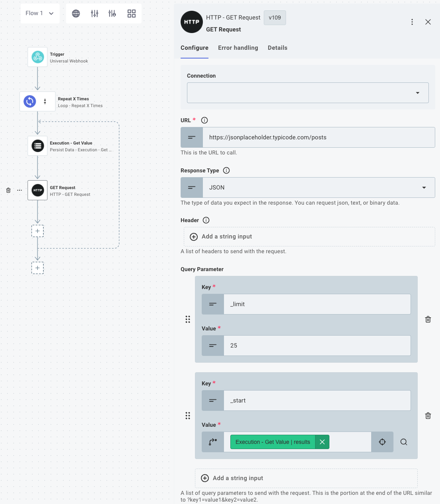Open the Details tab
The image size is (440, 504).
pyautogui.click(x=277, y=48)
